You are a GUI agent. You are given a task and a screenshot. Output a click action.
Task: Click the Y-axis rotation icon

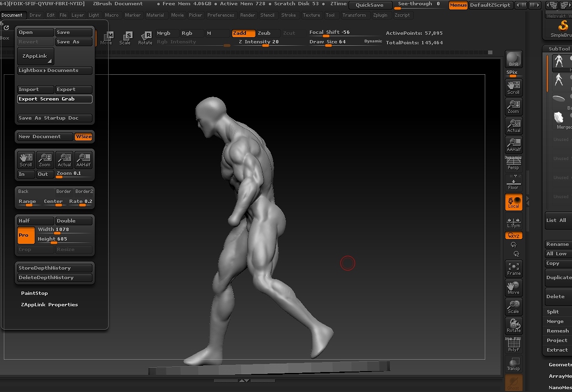point(513,245)
